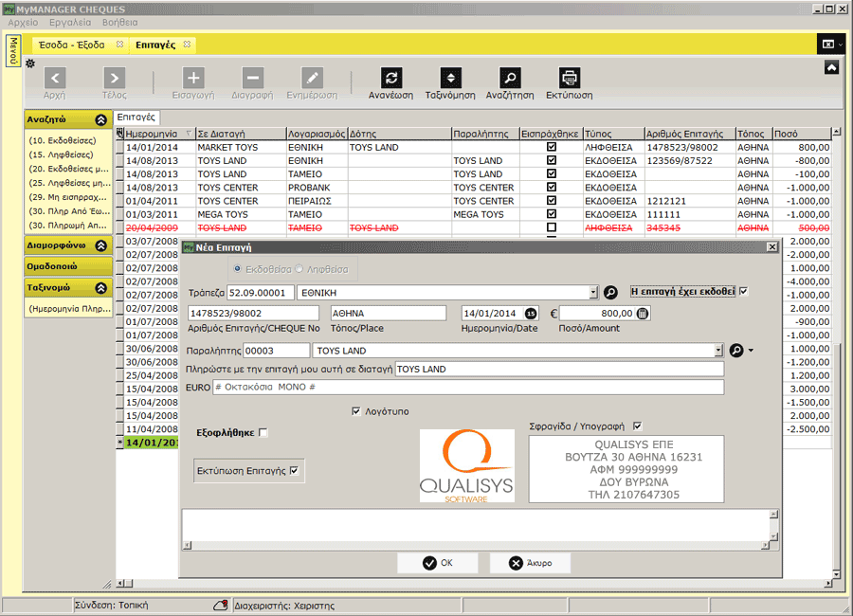853x616 pixels.
Task: Open dropdown arrow on window list icon
Action: point(841,45)
